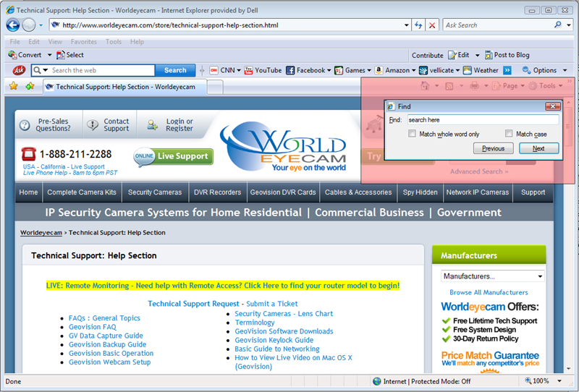Viewport: 579px width, 392px height.
Task: Expand the Contribute Edit dropdown arrow
Action: tap(477, 56)
